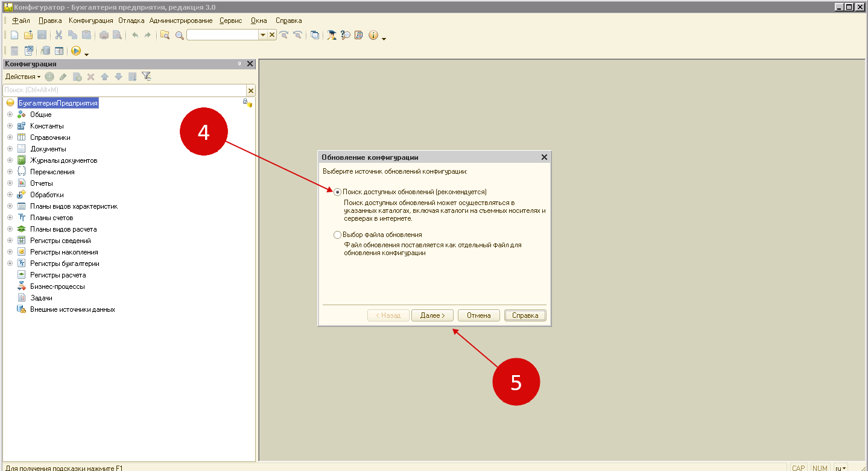The width and height of the screenshot is (868, 471).
Task: Click the Open file toolbar icon
Action: tap(28, 35)
